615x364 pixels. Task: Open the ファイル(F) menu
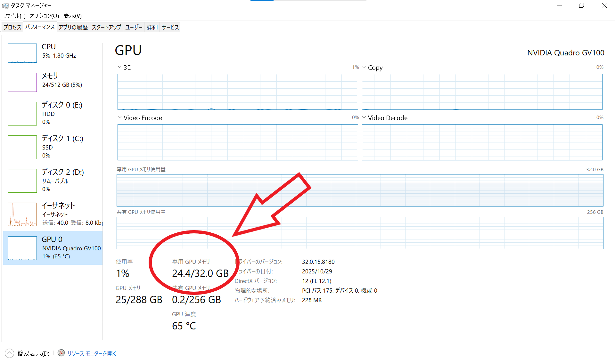[x=14, y=16]
